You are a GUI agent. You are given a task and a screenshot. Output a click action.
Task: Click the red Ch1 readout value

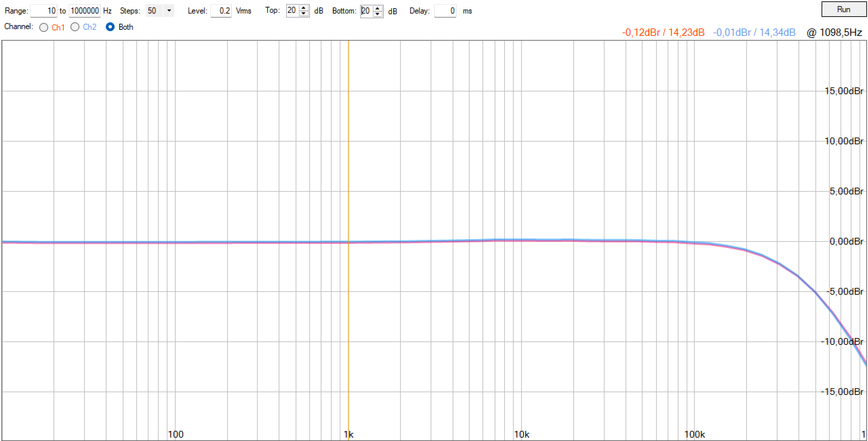point(663,33)
